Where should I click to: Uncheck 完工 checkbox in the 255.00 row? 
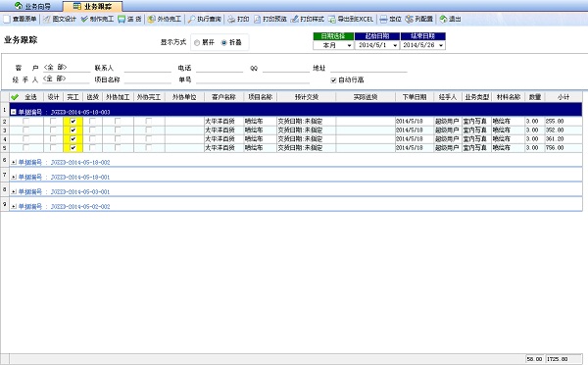point(73,121)
